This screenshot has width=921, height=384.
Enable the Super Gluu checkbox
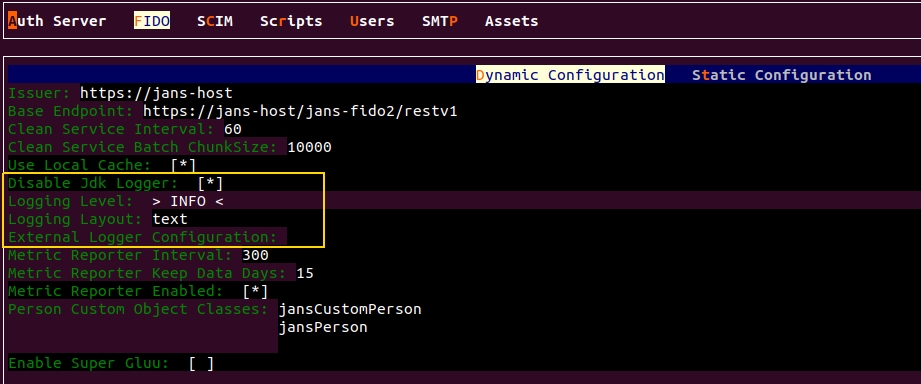coord(201,363)
